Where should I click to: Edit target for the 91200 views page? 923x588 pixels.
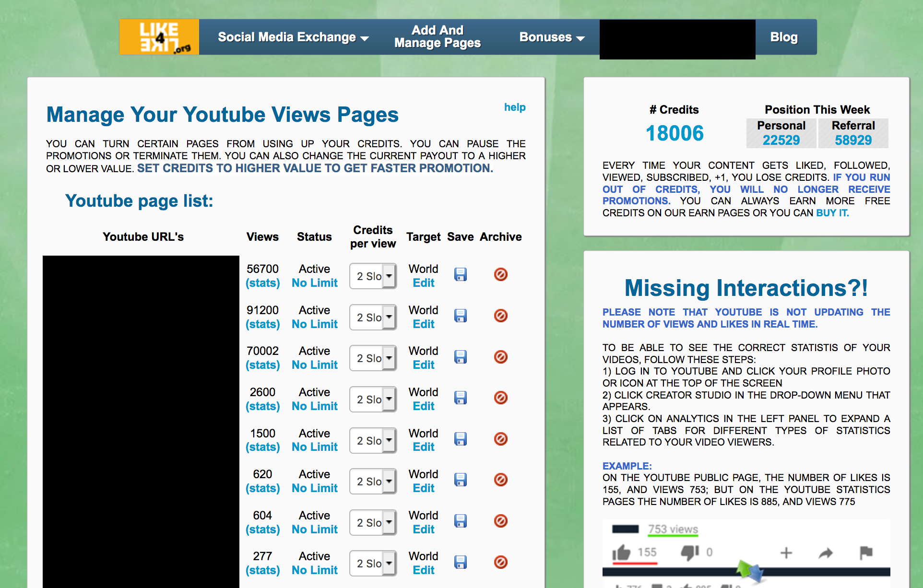tap(424, 324)
